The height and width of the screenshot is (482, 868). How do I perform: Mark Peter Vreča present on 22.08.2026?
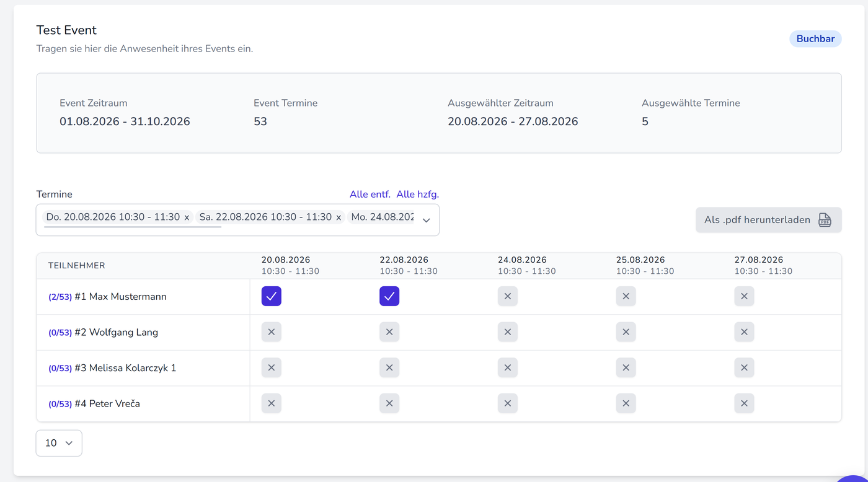[x=389, y=403]
